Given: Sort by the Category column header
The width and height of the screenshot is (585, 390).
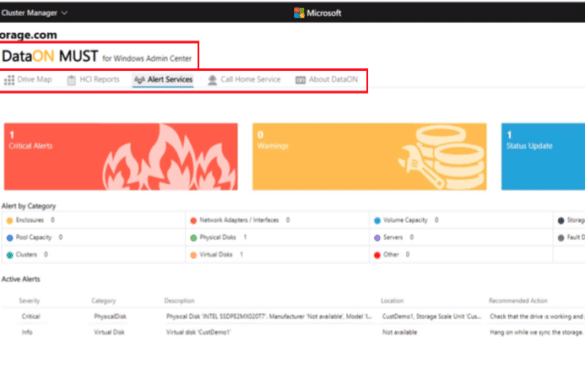Looking at the screenshot, I should click(104, 301).
